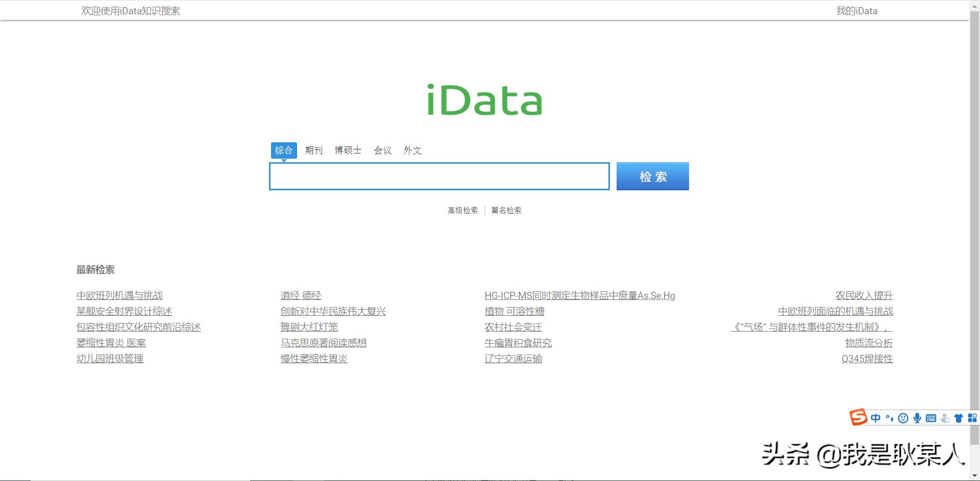Open recent search 辽宁交通运输
Viewport: 980px width, 481px height.
tap(513, 359)
